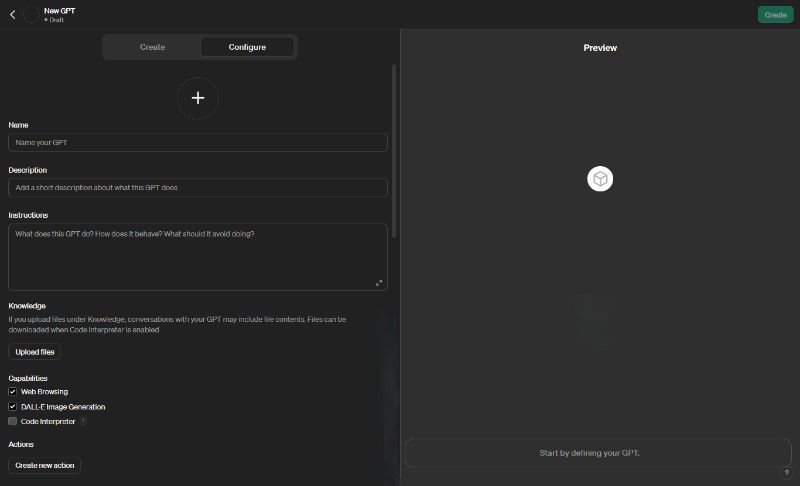The image size is (800, 486).
Task: Open the Code Interpreter info tooltip icon
Action: (83, 421)
